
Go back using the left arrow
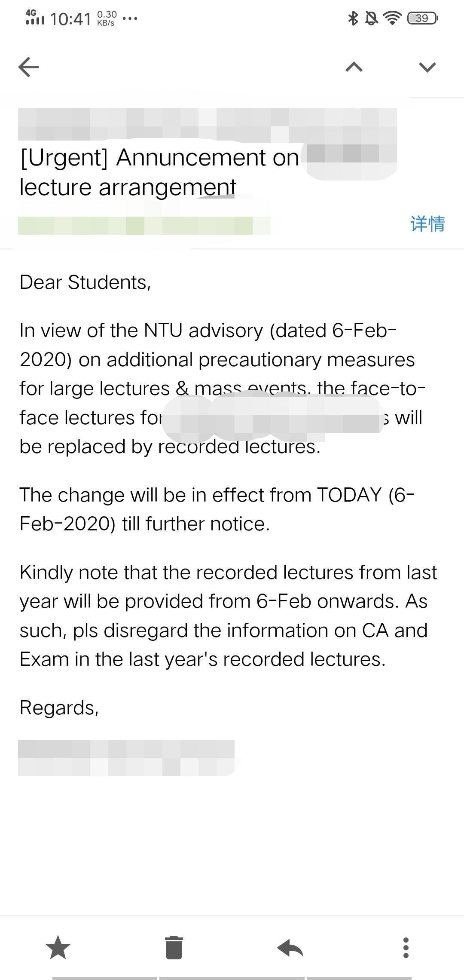pos(29,67)
